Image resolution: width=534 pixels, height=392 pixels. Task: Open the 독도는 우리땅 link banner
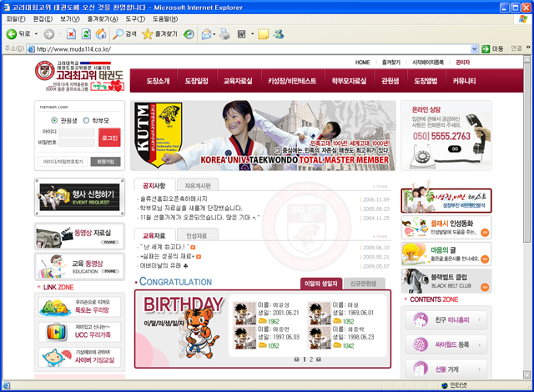[80, 307]
